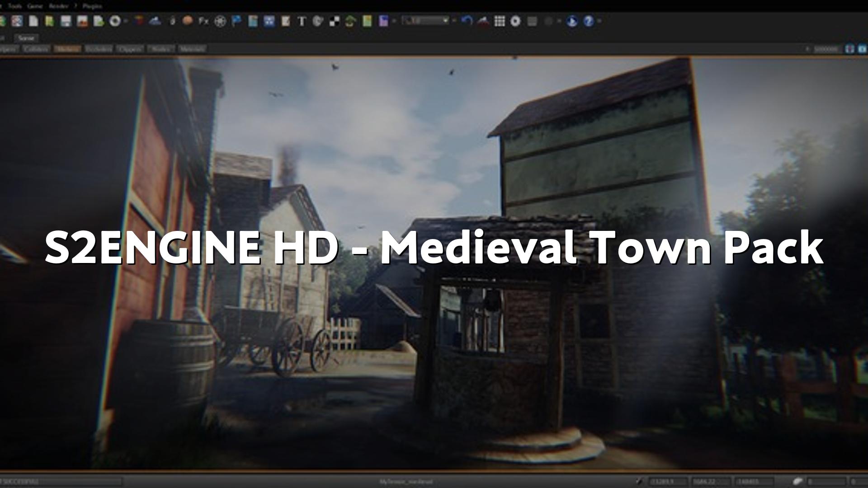Click the gray circular C icon
This screenshot has width=868, height=488.
coord(318,21)
